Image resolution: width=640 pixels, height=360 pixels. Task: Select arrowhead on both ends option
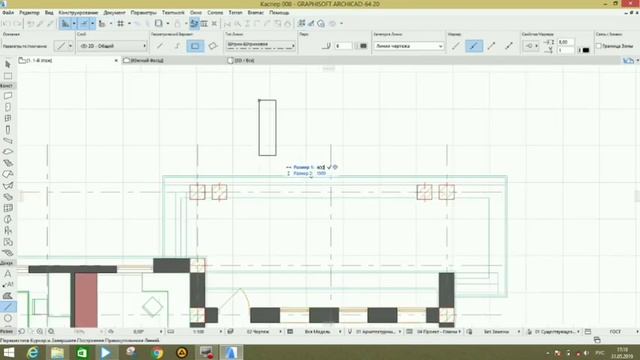pyautogui.click(x=509, y=46)
